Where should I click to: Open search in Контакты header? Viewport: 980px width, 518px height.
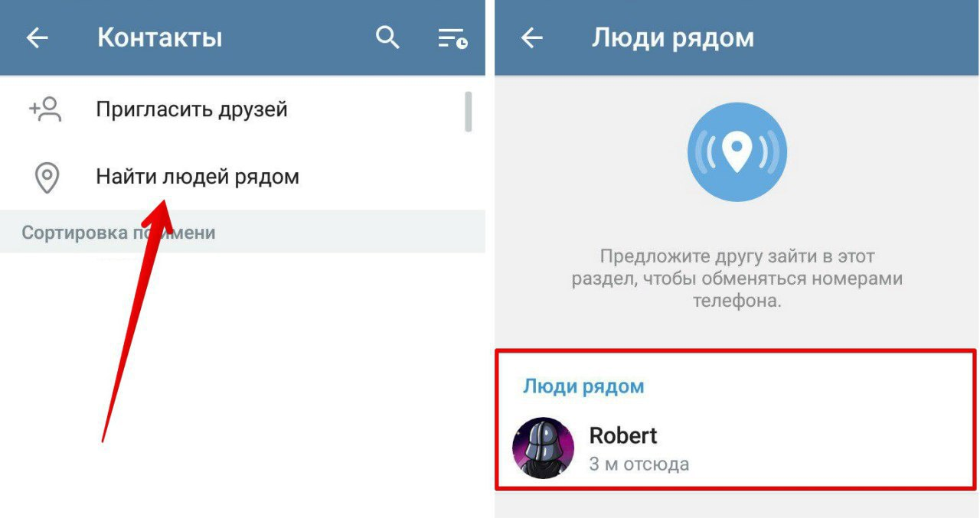click(x=388, y=37)
